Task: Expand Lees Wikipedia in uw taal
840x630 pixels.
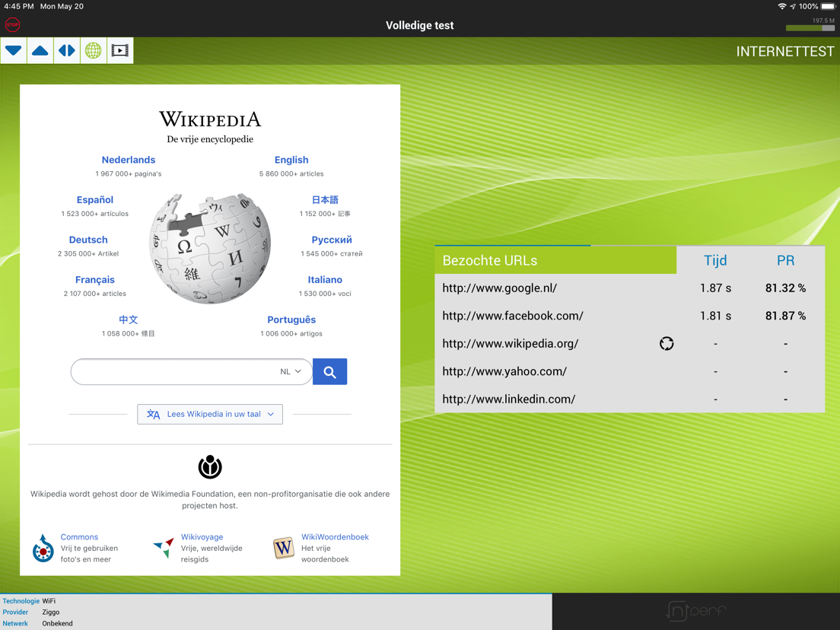Action: click(x=210, y=414)
